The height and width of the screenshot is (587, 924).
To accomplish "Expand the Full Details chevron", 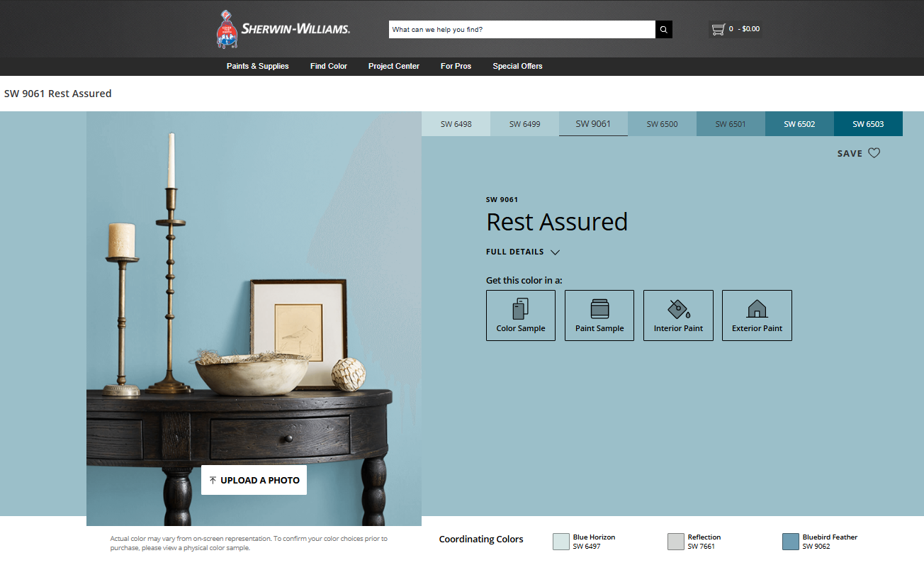I will tap(555, 252).
